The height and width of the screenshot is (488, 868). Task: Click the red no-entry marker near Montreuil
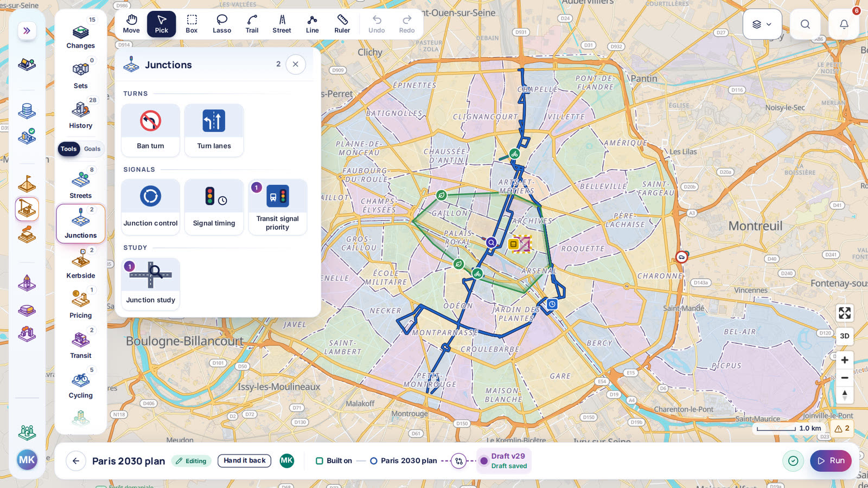681,257
